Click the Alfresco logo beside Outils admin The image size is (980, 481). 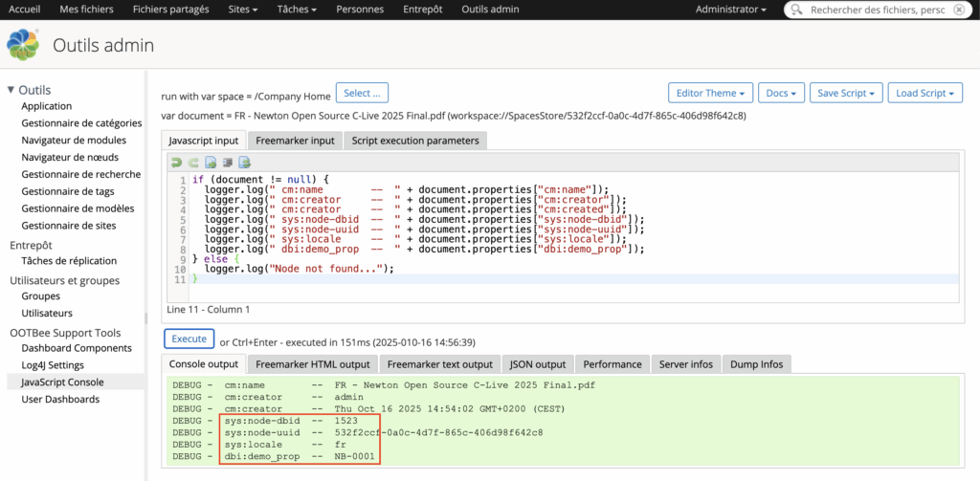23,45
